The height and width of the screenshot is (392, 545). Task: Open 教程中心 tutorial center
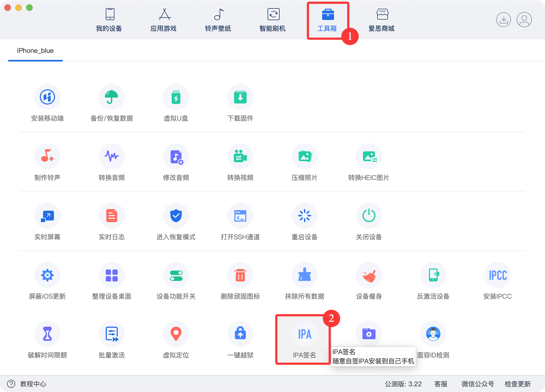pyautogui.click(x=33, y=384)
